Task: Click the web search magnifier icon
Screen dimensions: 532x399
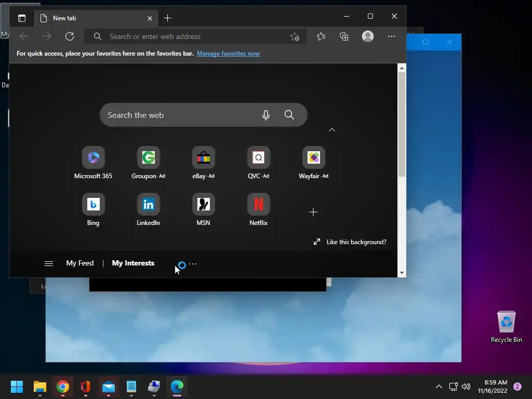Action: 289,115
